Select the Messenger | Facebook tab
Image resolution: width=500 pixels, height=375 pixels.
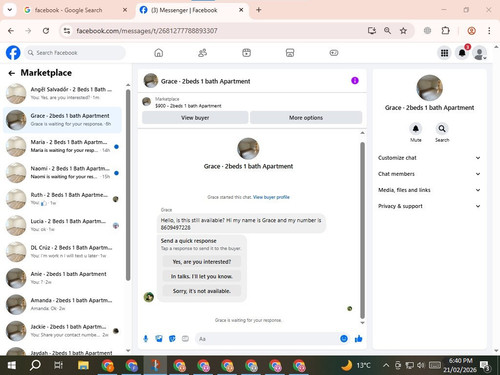[x=192, y=10]
